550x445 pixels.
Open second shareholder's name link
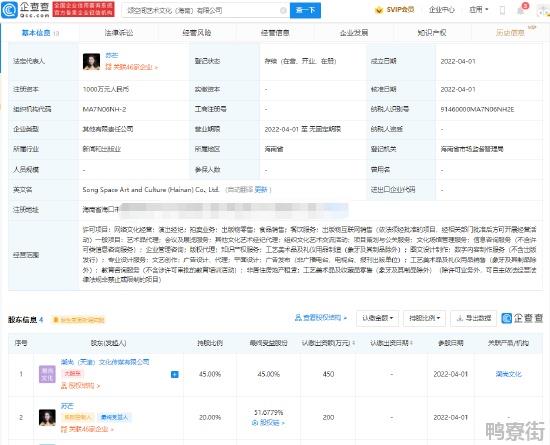point(67,406)
